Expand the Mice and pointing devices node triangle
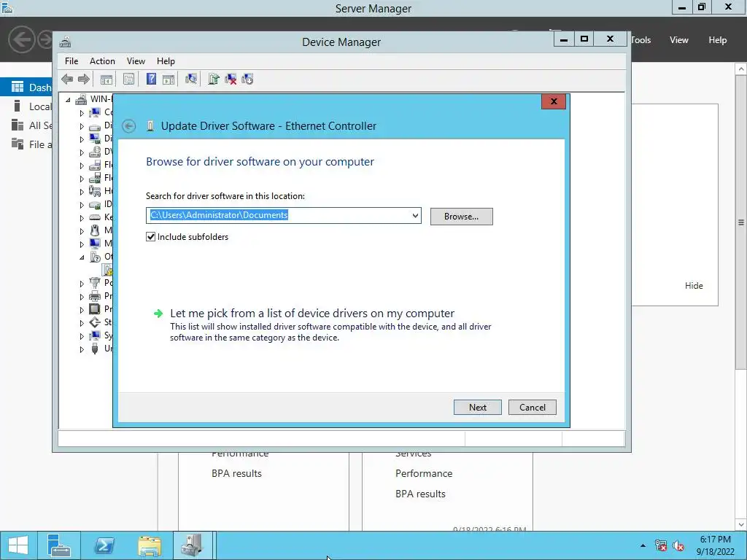747x560 pixels. (82, 231)
